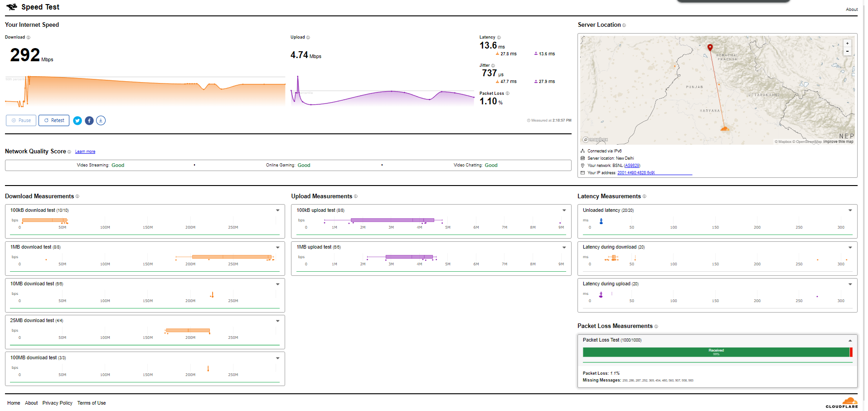Open the AS9829 network link
The image size is (868, 411).
[632, 166]
